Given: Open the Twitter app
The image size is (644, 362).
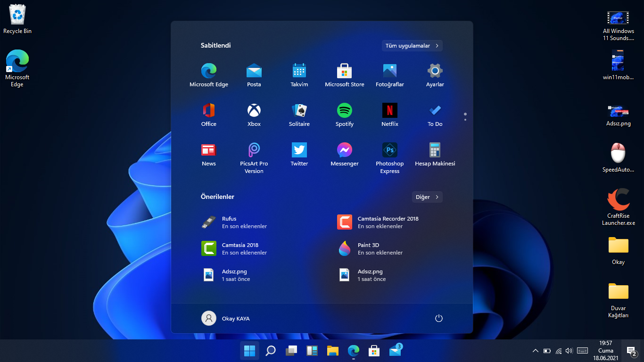Looking at the screenshot, I should tap(299, 155).
